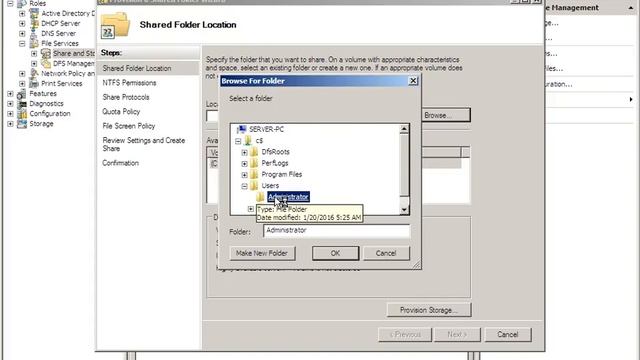640x360 pixels.
Task: Select the Program Files folder
Action: (282, 174)
